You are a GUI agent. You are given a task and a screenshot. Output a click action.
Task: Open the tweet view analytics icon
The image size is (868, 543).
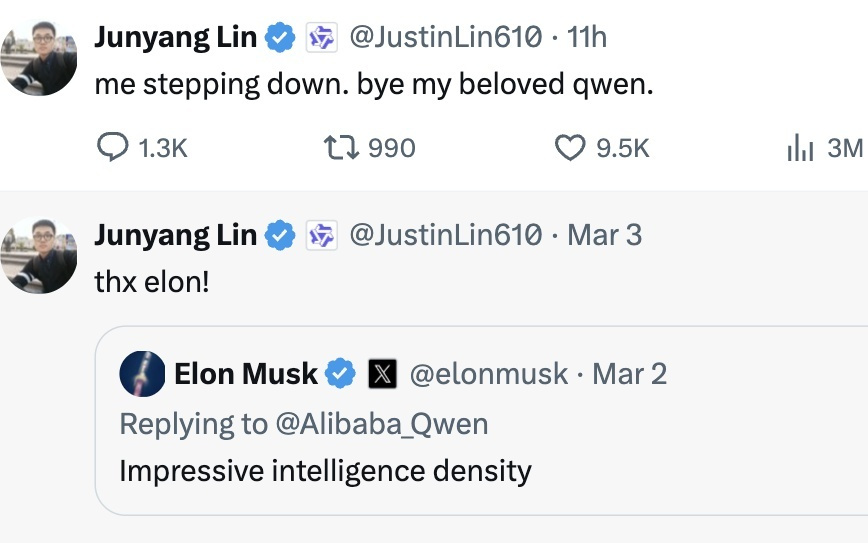point(801,148)
